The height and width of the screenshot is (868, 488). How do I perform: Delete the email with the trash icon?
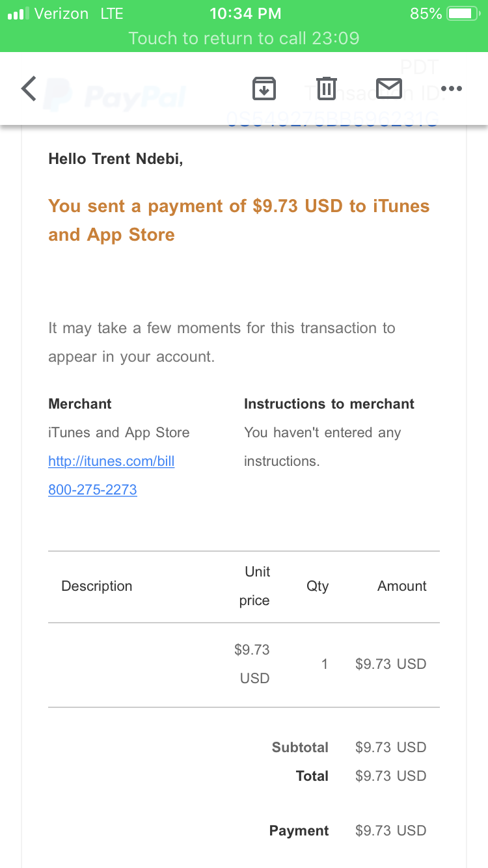tap(327, 88)
